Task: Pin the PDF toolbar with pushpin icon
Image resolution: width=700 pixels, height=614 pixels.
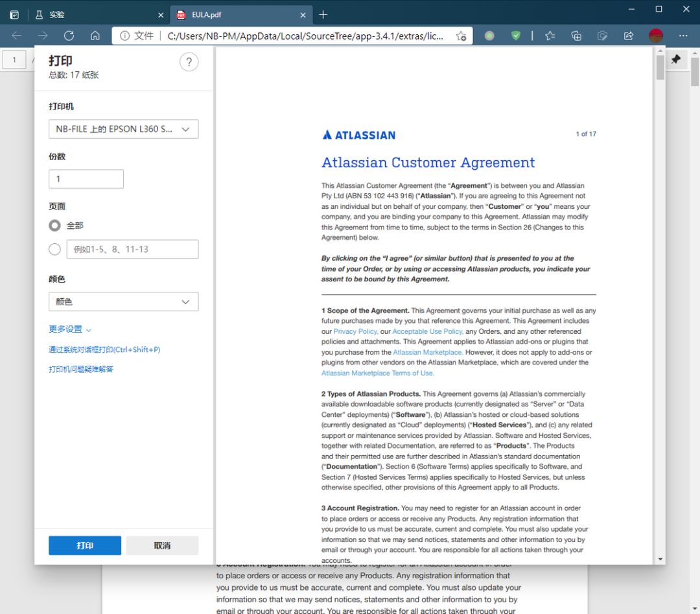Action: coord(676,59)
